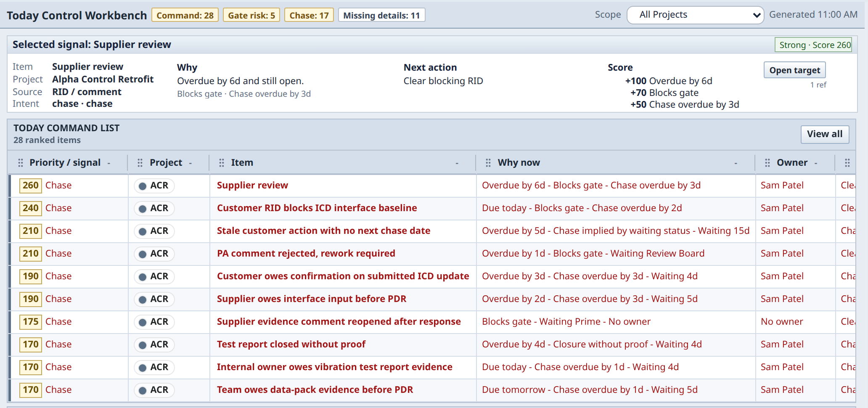Open the Supplier review item link
This screenshot has height=408, width=868.
[x=252, y=185]
